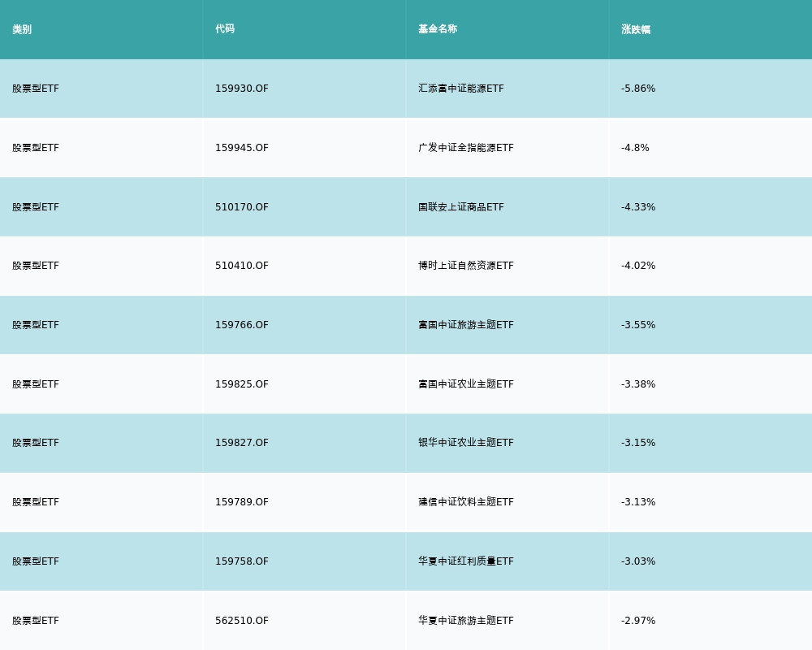Click 股票型ETF in the 159789.OF row

(x=36, y=502)
